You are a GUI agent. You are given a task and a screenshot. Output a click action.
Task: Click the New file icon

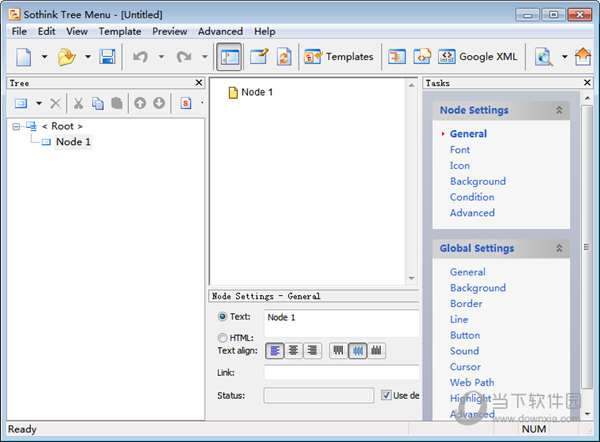24,57
